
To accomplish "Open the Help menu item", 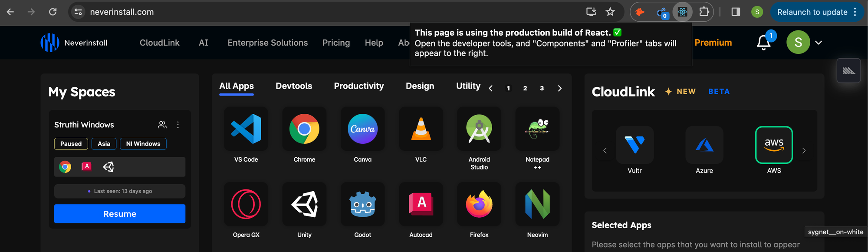I will [x=374, y=43].
